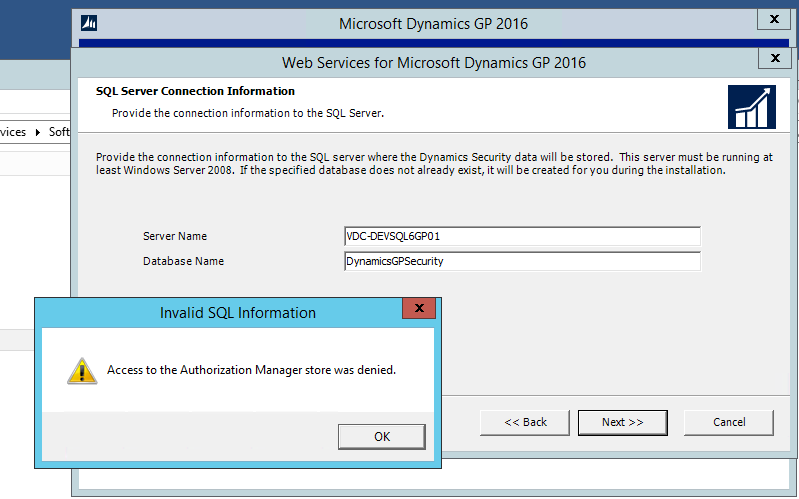Close the Invalid SQL Information dialog
Image resolution: width=799 pixels, height=499 pixels.
pyautogui.click(x=419, y=308)
